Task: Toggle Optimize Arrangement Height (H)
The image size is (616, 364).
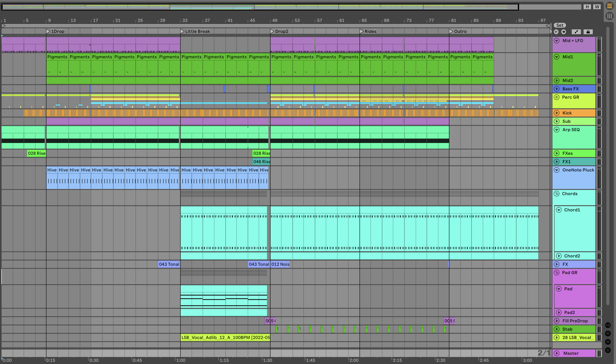Action: (587, 7)
